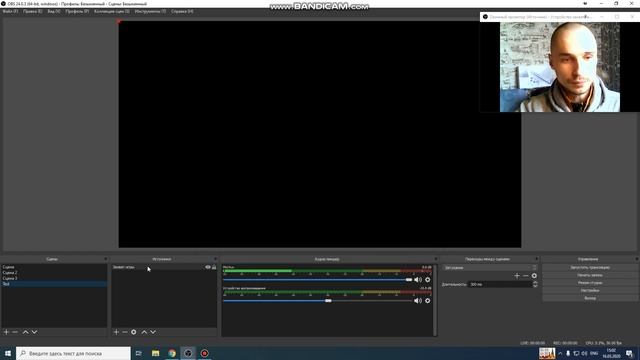Open the File menu
Viewport: 640px width, 360px height.
(x=10, y=11)
